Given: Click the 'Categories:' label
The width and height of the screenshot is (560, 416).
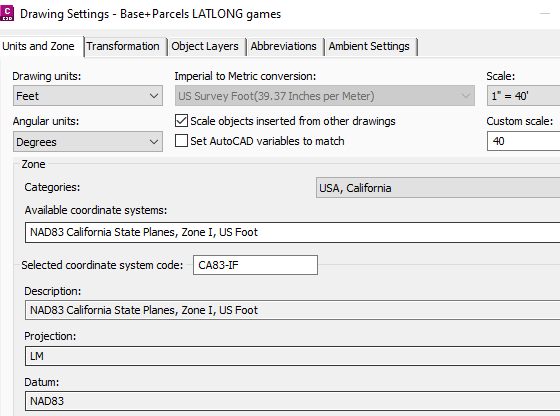Looking at the screenshot, I should tap(52, 187).
